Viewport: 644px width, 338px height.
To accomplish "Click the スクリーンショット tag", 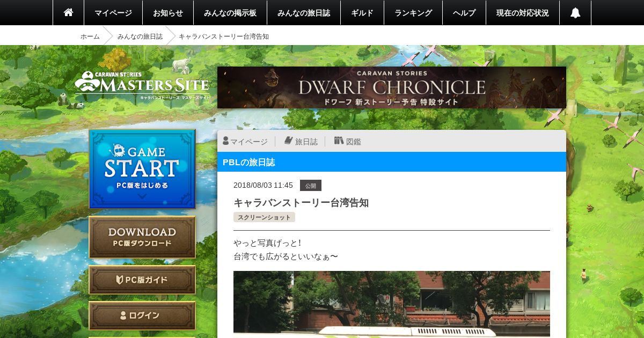I will (x=264, y=217).
